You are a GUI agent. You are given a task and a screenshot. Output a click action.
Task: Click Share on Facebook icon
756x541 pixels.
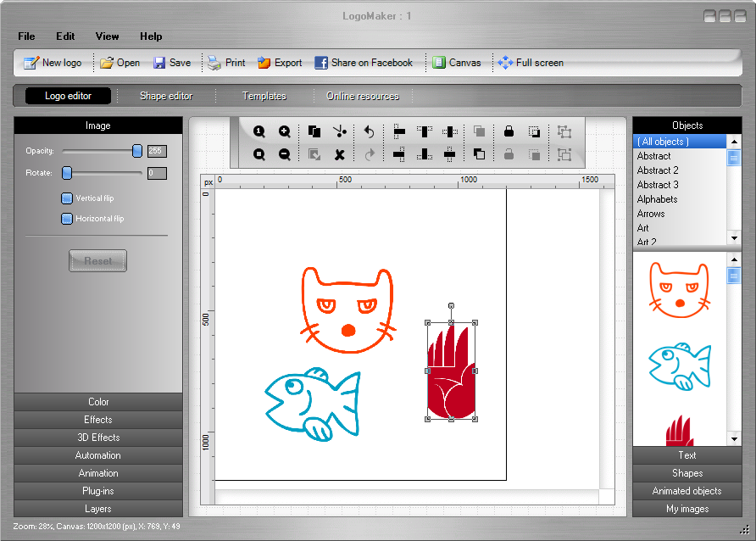[321, 63]
